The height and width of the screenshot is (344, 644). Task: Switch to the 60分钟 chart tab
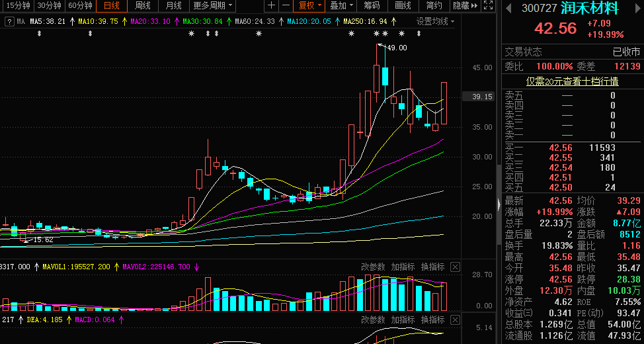(81, 6)
